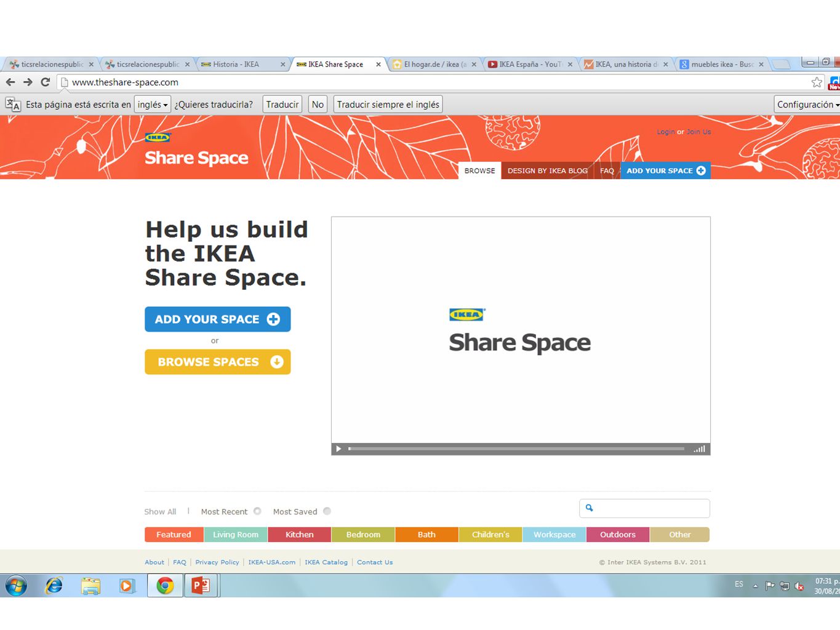Close the Historia - IKEA tab
The image size is (840, 630).
click(x=283, y=65)
